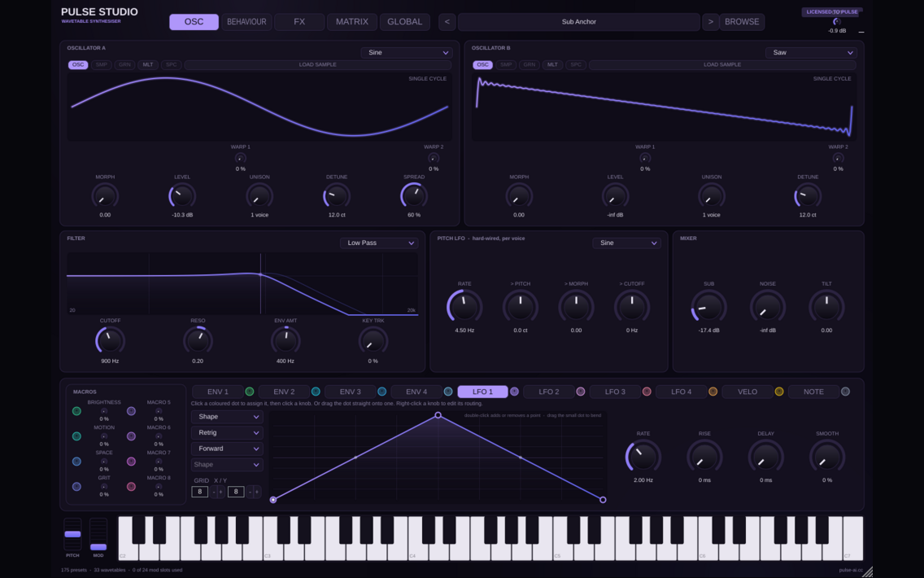924x578 pixels.
Task: Click the filter CUTOFF knob at 900 Hz
Action: [x=110, y=341]
